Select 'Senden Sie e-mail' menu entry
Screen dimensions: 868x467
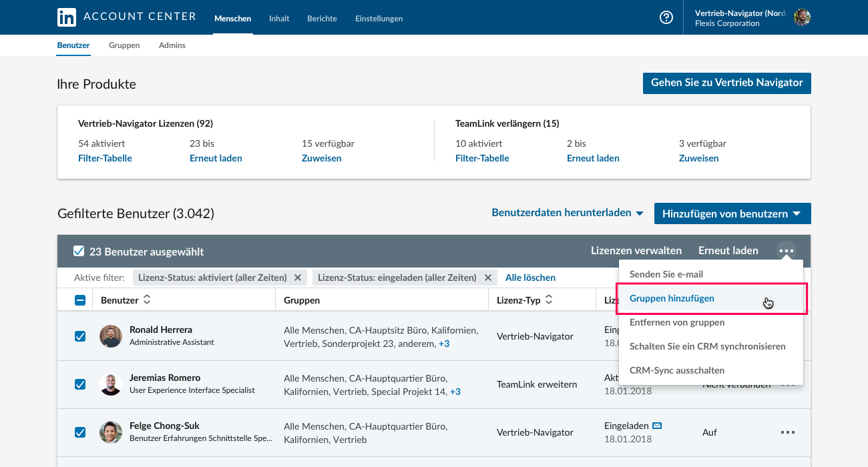pos(711,274)
